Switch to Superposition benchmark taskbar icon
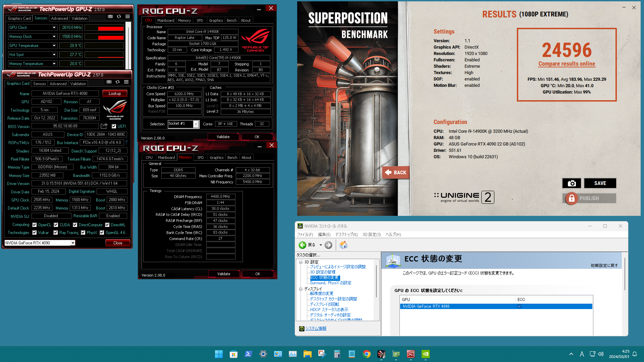This screenshot has height=362, width=644. [x=381, y=354]
